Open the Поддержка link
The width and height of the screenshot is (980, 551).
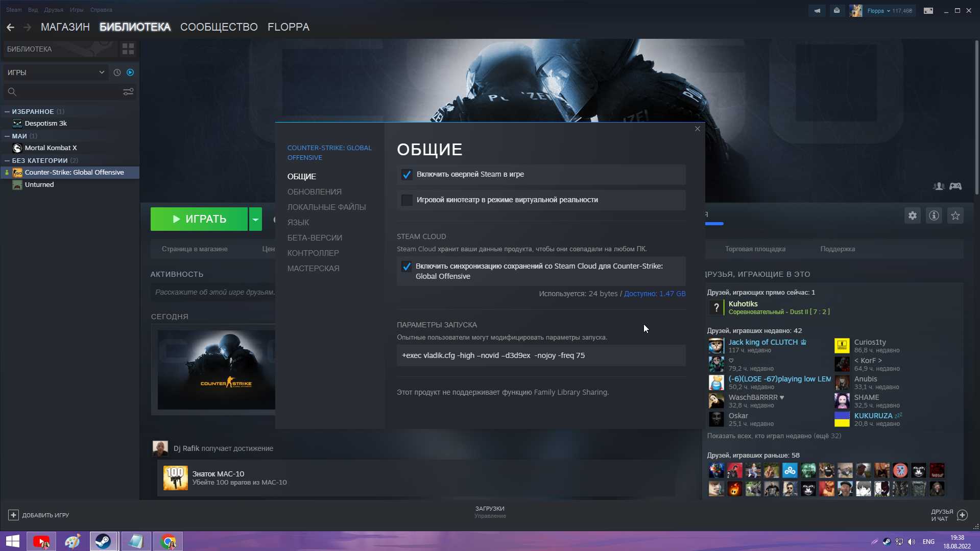pos(838,249)
